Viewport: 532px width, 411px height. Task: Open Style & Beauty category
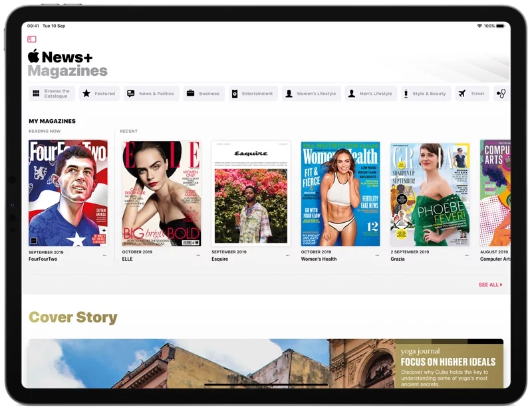tap(426, 93)
